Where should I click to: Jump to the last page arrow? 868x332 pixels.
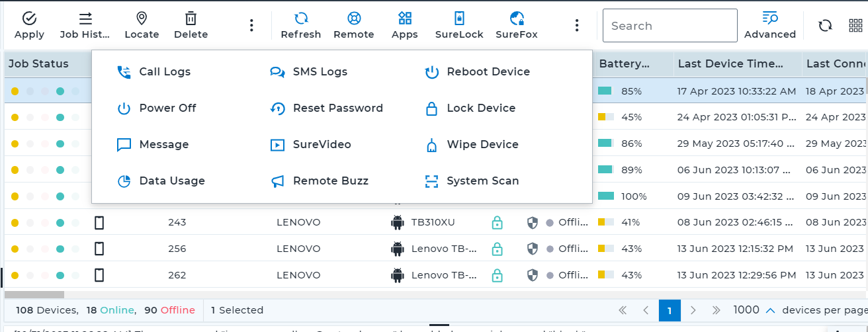coord(716,310)
